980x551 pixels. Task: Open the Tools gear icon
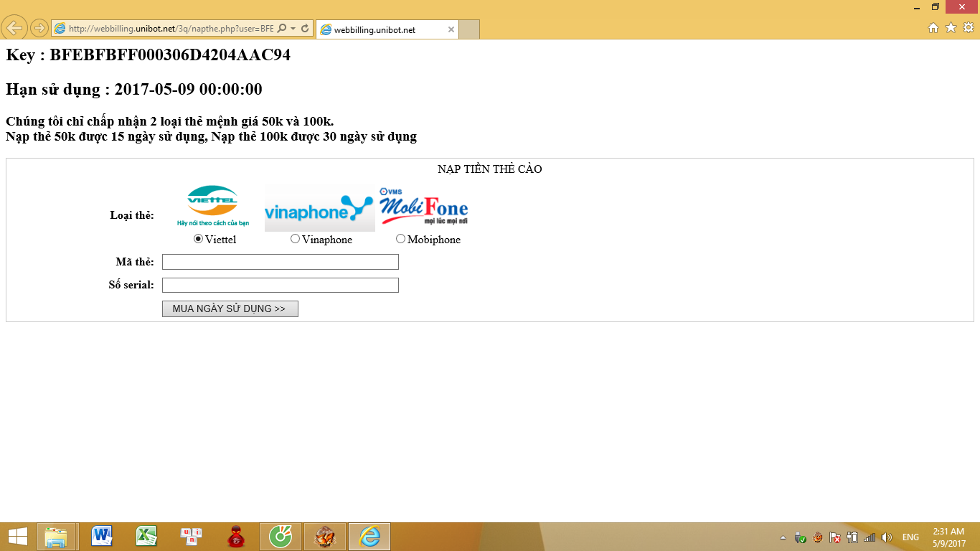(968, 28)
